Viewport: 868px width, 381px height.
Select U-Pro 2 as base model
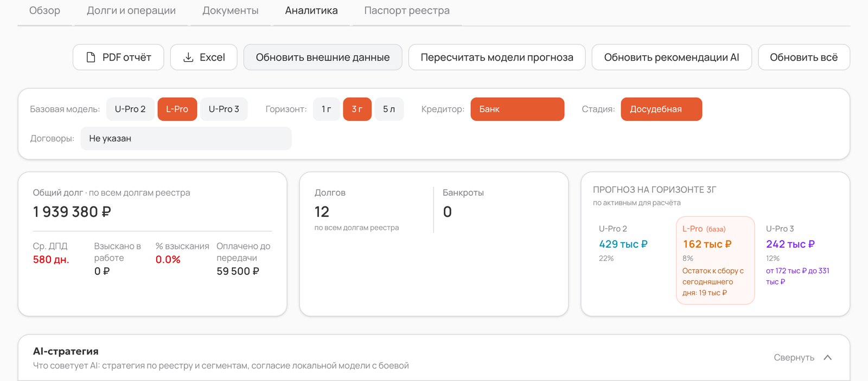pyautogui.click(x=130, y=109)
